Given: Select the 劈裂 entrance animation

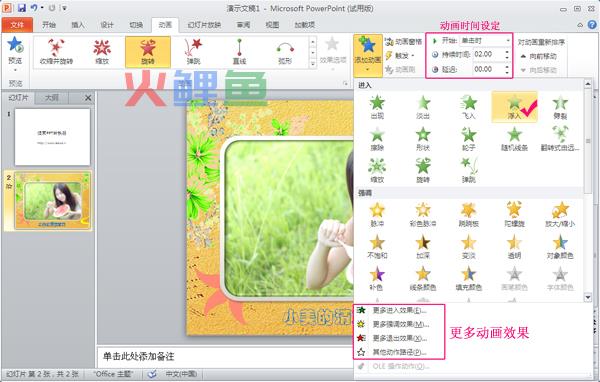Looking at the screenshot, I should pyautogui.click(x=560, y=107).
